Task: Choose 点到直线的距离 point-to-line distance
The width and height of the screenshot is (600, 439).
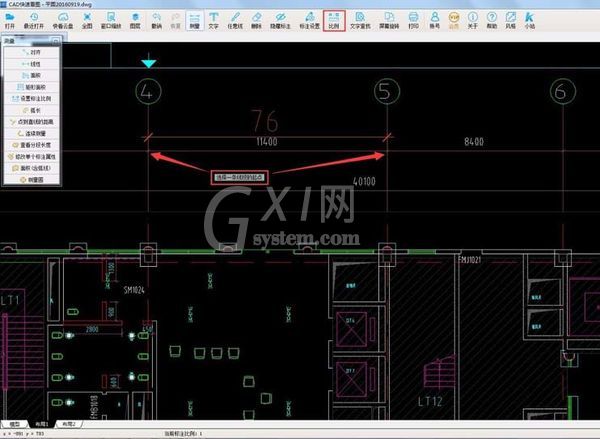Action: (x=32, y=122)
